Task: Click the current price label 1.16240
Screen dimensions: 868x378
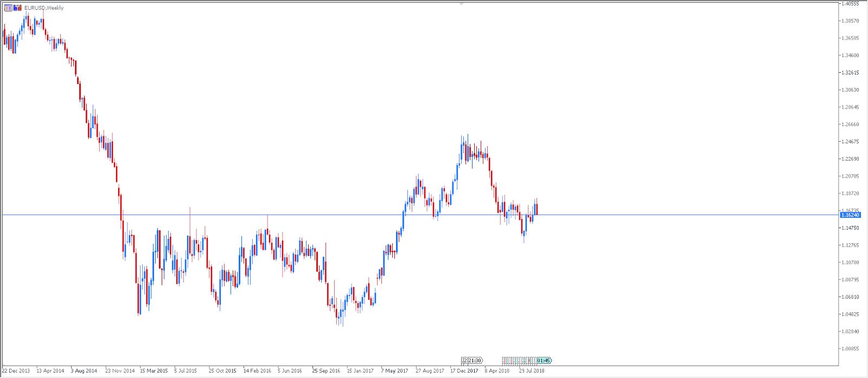Action: [850, 215]
